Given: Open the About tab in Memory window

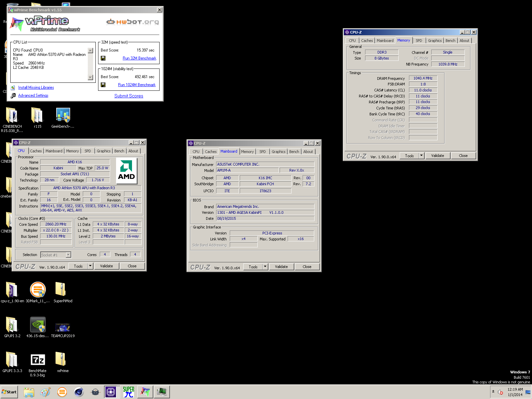Looking at the screenshot, I should click(x=465, y=41).
